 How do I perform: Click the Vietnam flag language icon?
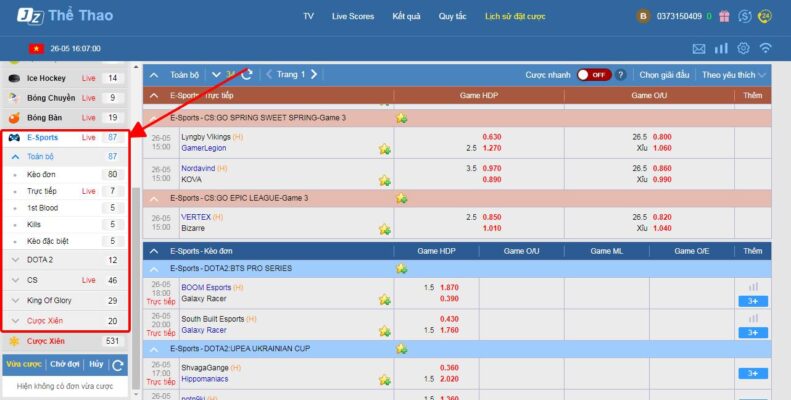point(36,48)
